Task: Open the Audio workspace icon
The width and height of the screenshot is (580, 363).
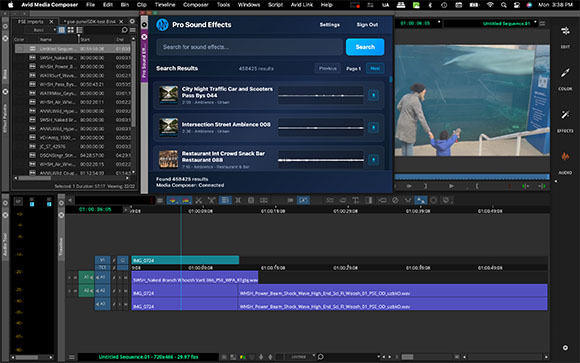Action: pos(565,157)
